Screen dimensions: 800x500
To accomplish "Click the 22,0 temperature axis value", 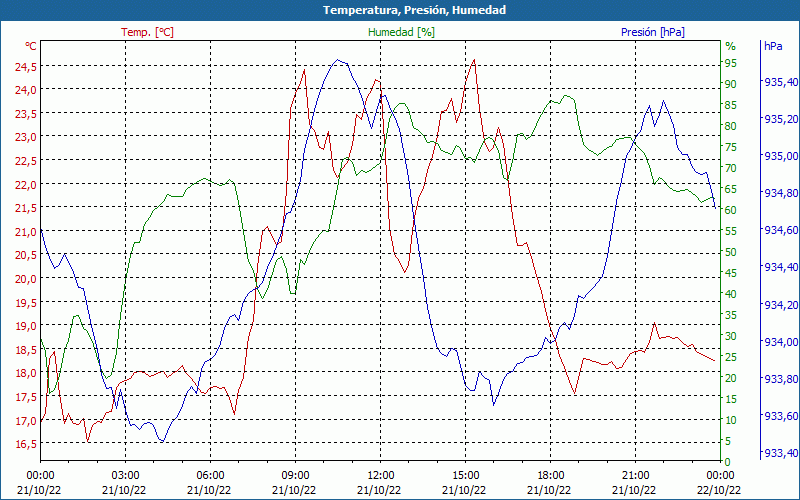I will pos(26,184).
